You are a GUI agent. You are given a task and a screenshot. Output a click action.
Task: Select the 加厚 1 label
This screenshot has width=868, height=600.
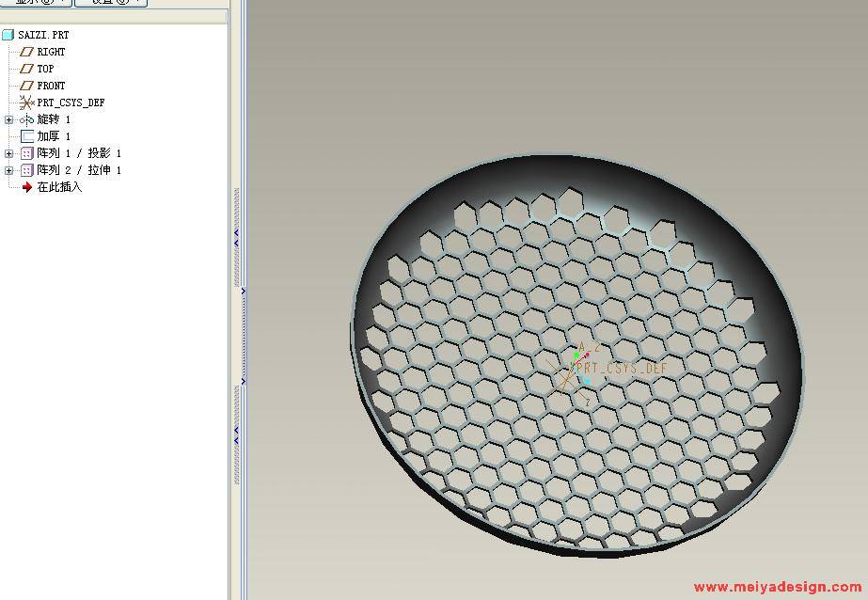(54, 136)
